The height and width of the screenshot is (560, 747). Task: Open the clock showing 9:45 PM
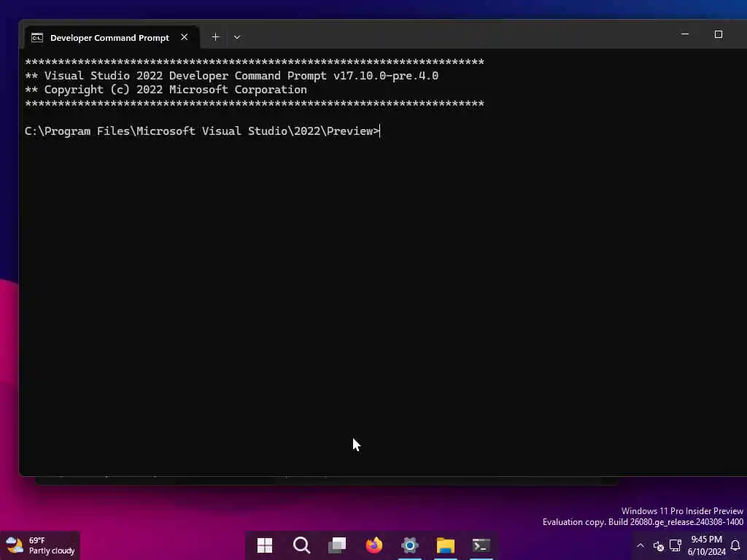pyautogui.click(x=706, y=540)
